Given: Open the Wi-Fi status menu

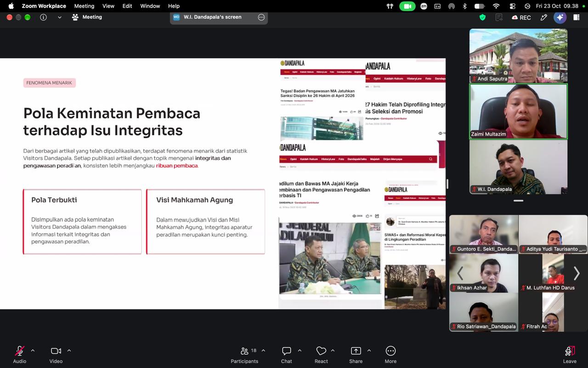Looking at the screenshot, I should (x=496, y=6).
